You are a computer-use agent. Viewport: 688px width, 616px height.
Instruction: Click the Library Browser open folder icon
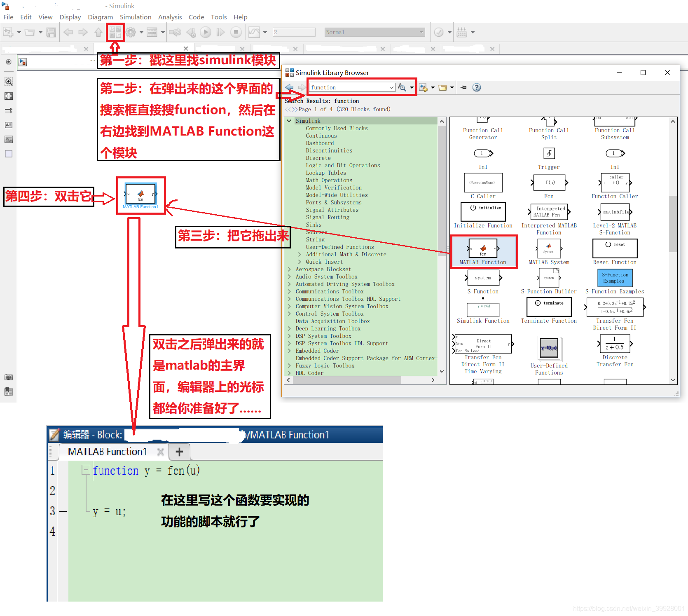click(443, 87)
